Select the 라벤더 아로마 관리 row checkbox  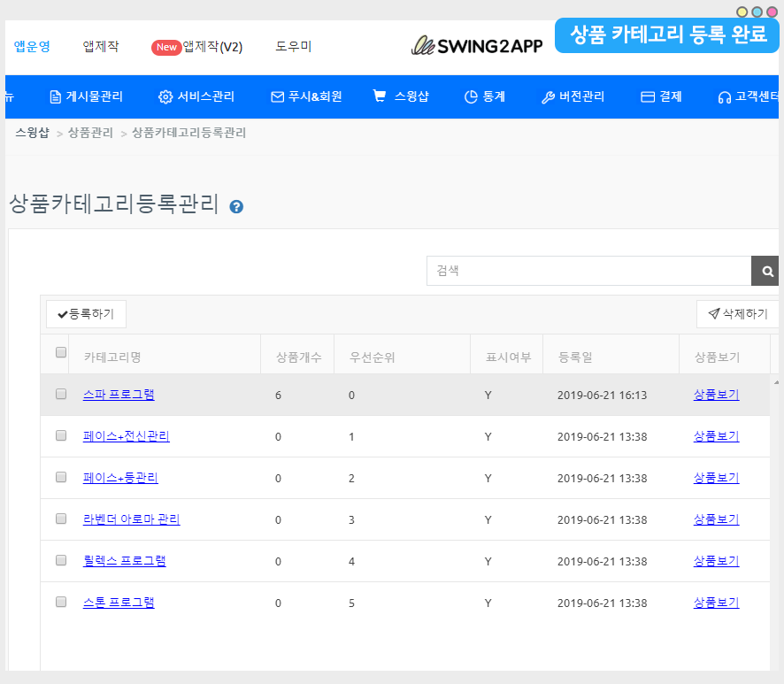(x=61, y=519)
